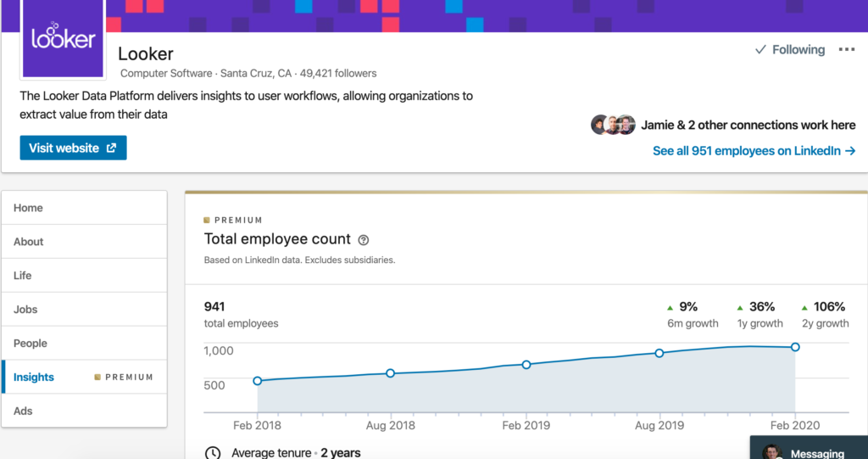868x459 pixels.
Task: Click the checkmark icon beside Following
Action: point(760,50)
